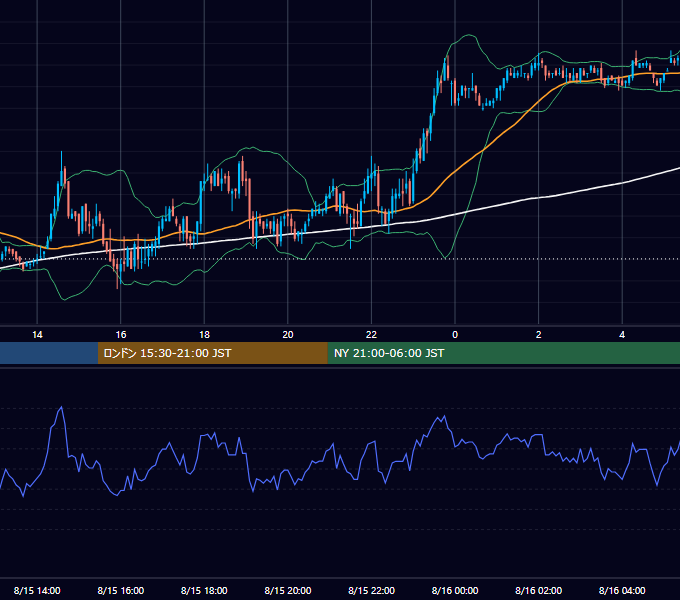Click the 16 hour label on price chart axis
680x600 pixels.
point(121,334)
